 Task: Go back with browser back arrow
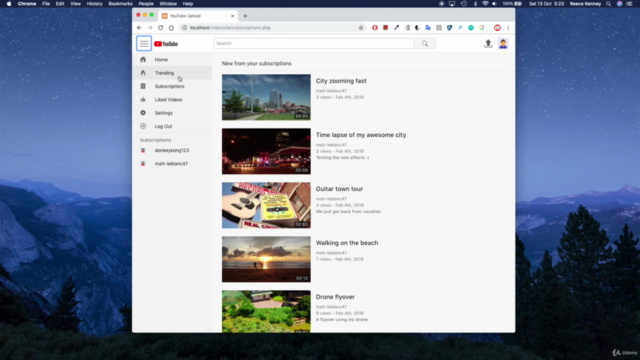coord(140,28)
